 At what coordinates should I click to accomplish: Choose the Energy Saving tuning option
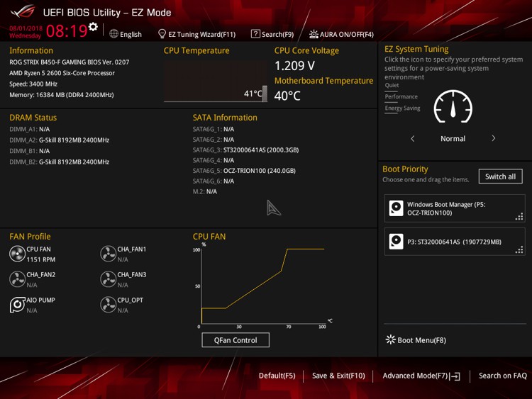(402, 108)
